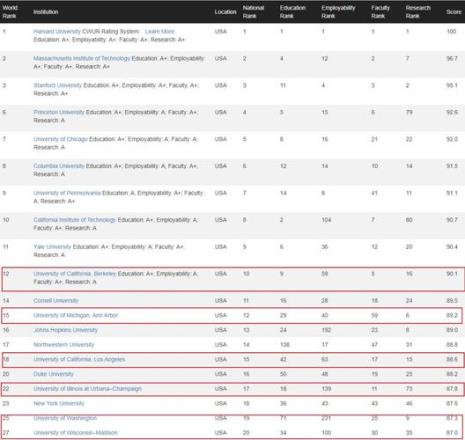Select UCLA's employability rank 63
Screen dimensions: 465x440
[x=325, y=359]
